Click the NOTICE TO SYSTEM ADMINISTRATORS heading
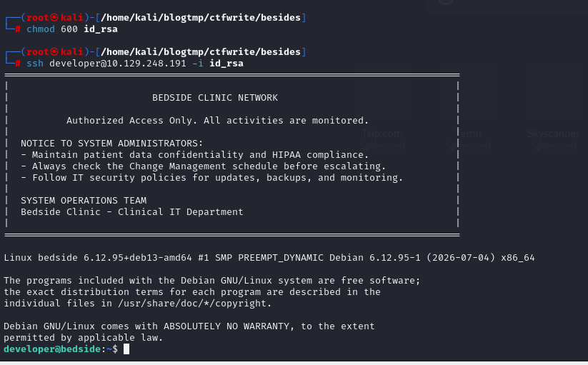The height and width of the screenshot is (365, 588). tap(111, 144)
